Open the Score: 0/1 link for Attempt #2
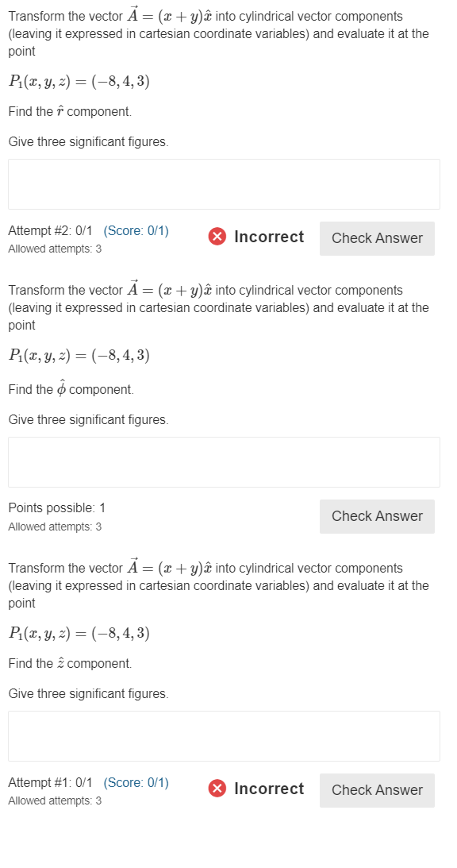 [138, 230]
